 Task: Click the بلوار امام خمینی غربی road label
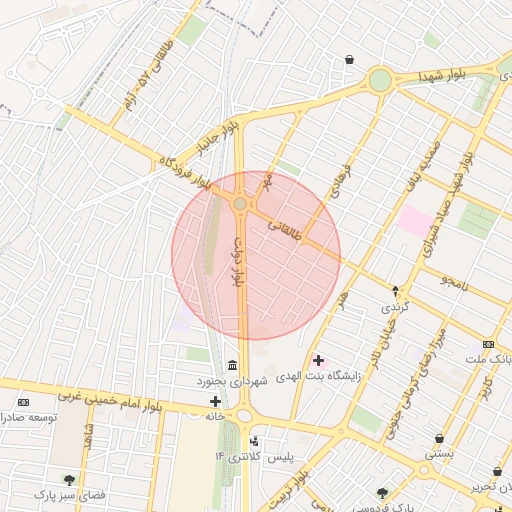pyautogui.click(x=110, y=402)
